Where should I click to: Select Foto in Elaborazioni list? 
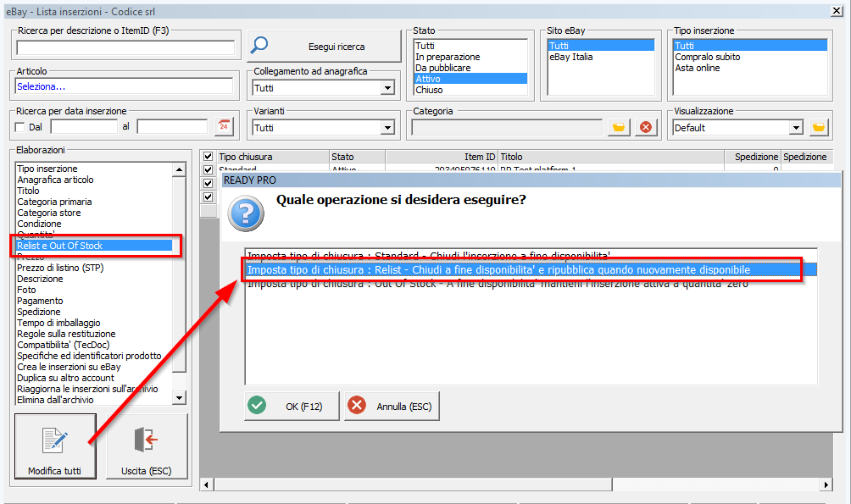(x=26, y=290)
